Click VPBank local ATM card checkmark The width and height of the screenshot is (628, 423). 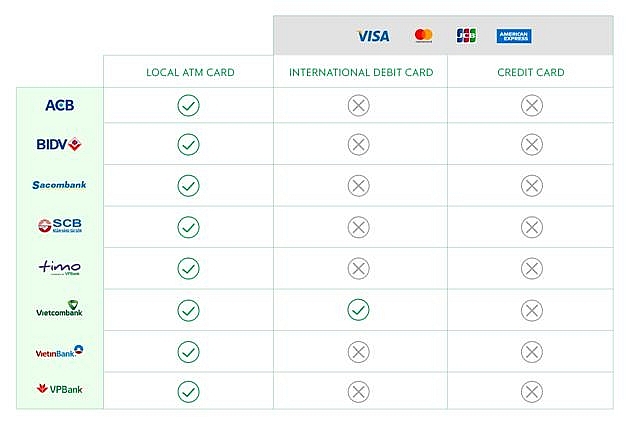(x=188, y=391)
